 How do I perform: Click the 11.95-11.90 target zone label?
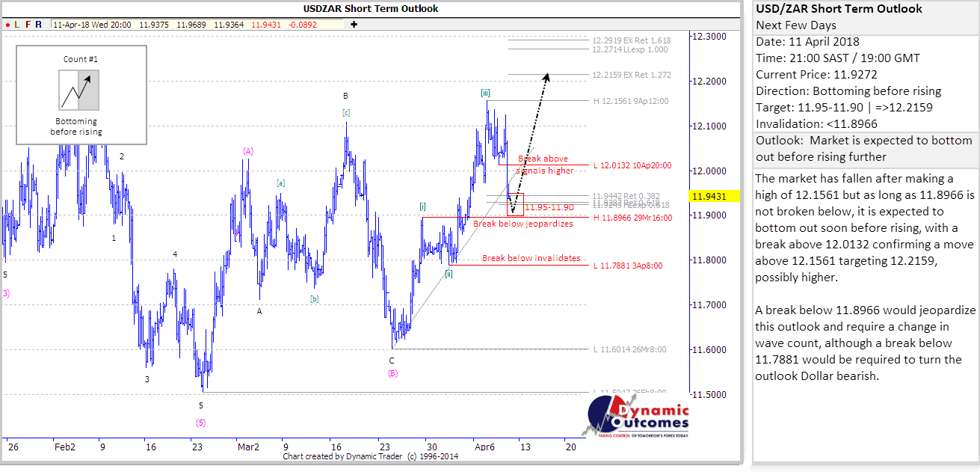click(x=549, y=207)
